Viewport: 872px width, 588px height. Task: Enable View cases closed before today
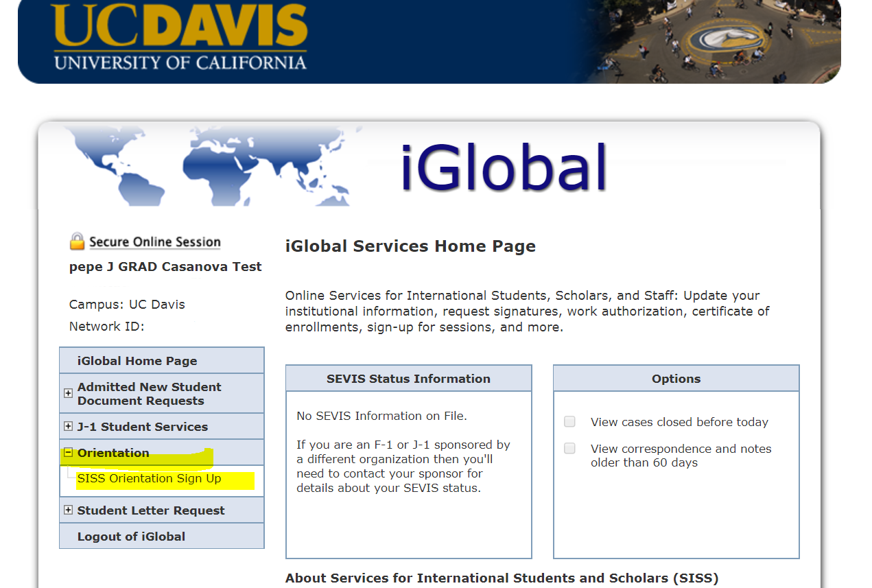pos(569,422)
